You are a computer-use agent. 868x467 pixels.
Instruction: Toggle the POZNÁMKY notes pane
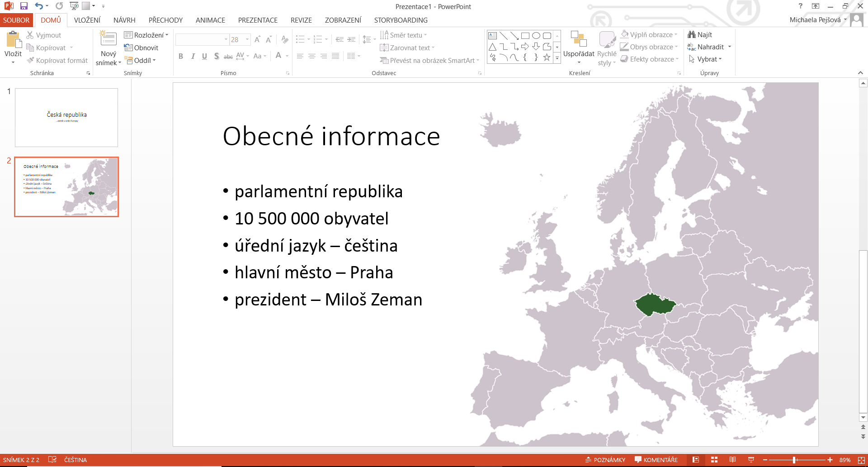click(x=605, y=460)
